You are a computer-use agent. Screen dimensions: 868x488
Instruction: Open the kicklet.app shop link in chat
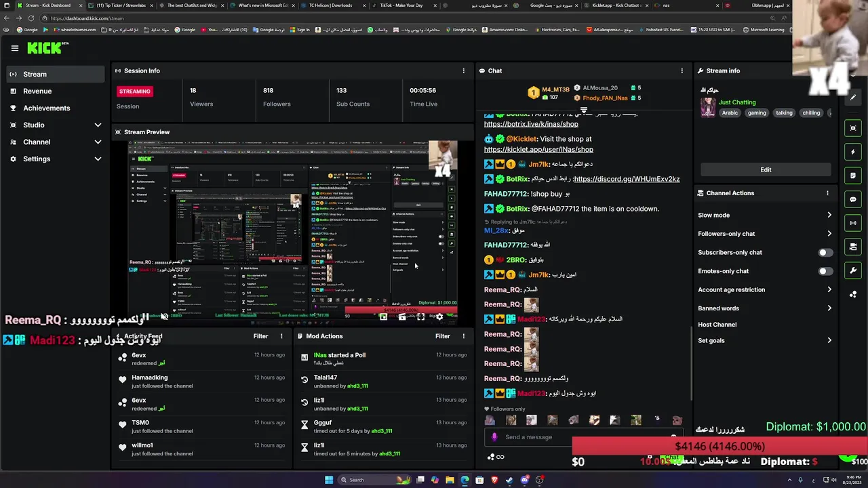[538, 149]
